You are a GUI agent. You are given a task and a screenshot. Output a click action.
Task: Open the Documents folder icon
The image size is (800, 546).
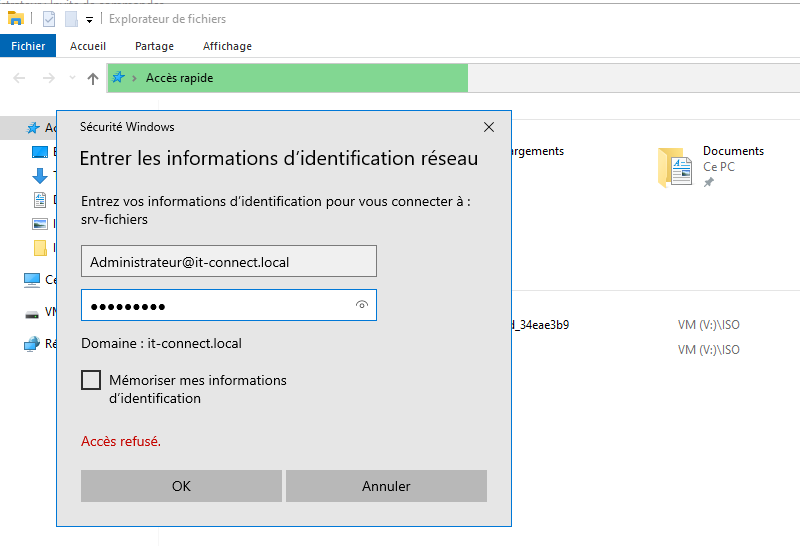point(675,168)
